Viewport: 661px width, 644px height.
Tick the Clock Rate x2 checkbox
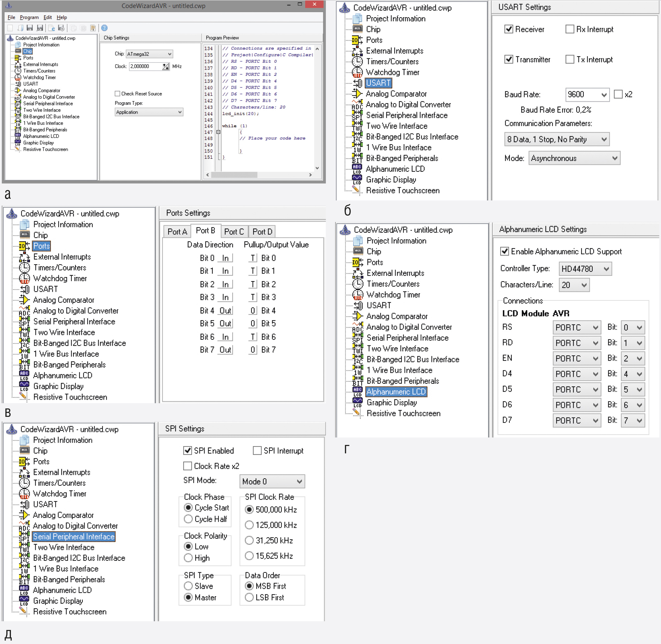click(x=187, y=466)
